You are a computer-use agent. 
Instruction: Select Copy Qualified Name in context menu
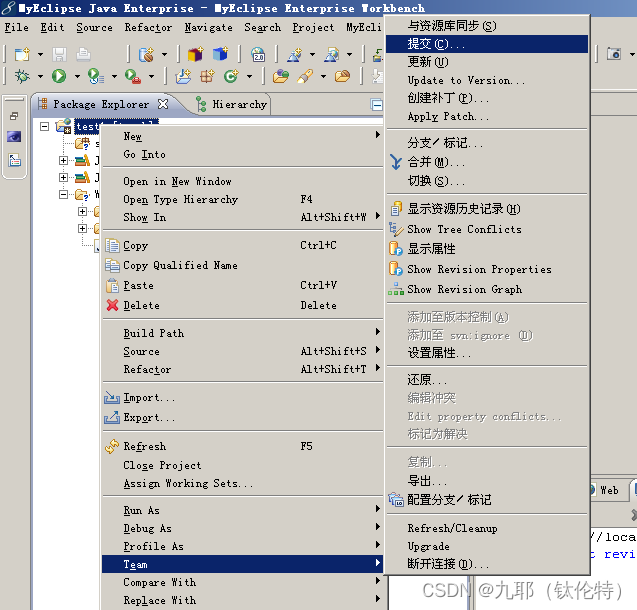(243, 265)
